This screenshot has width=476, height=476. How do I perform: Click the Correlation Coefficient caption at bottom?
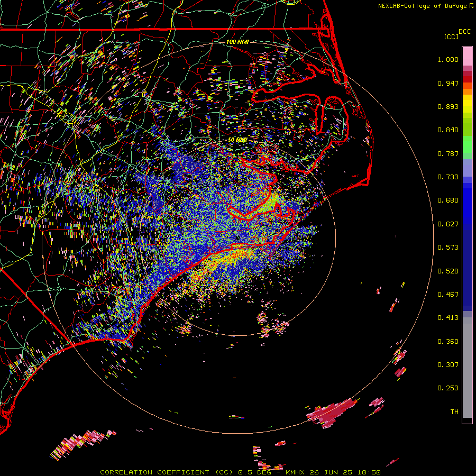pyautogui.click(x=240, y=472)
